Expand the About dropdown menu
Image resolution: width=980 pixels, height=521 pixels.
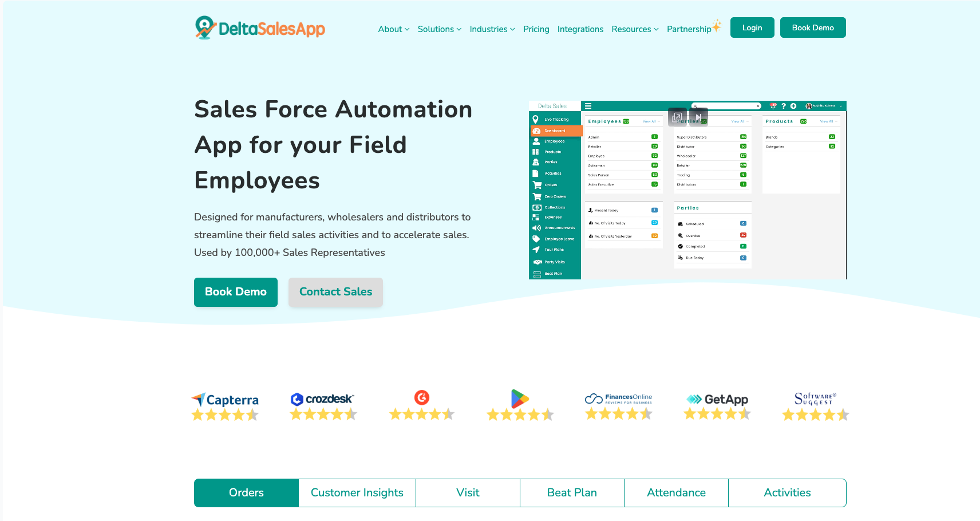pyautogui.click(x=394, y=29)
